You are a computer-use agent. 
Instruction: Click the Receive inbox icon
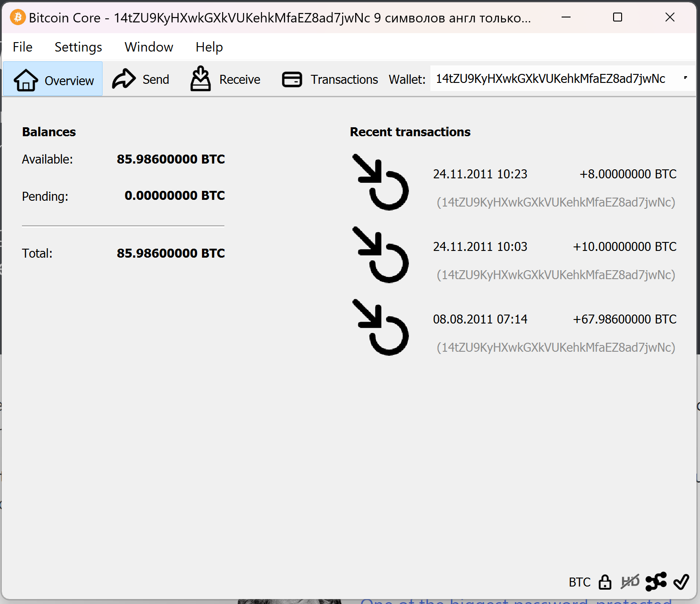coord(200,79)
